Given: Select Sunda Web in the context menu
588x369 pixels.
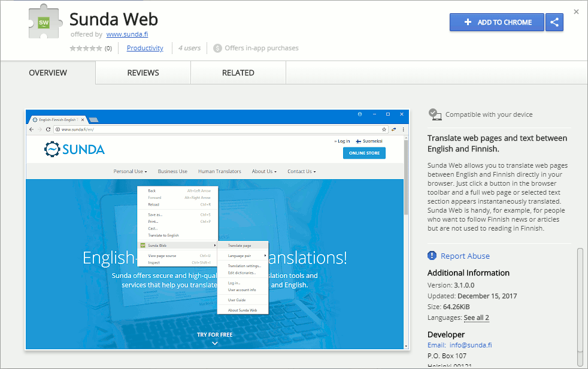Looking at the screenshot, I should tap(178, 246).
